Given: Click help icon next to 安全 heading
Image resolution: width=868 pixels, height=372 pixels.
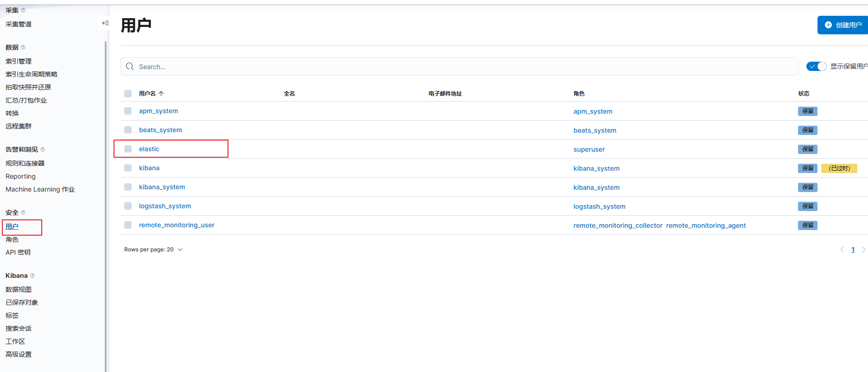Looking at the screenshot, I should coord(23,212).
